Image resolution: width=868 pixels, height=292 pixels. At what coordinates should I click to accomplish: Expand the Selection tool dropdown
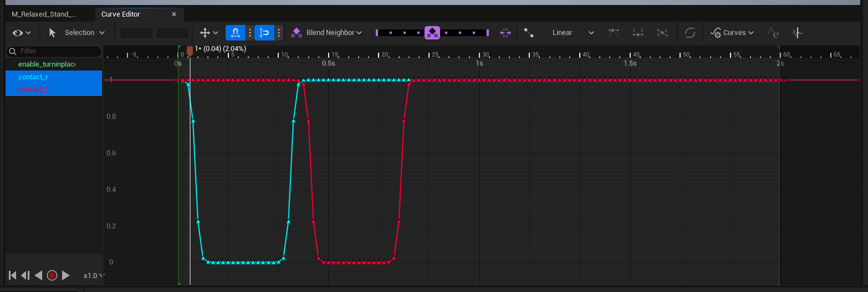pyautogui.click(x=102, y=33)
